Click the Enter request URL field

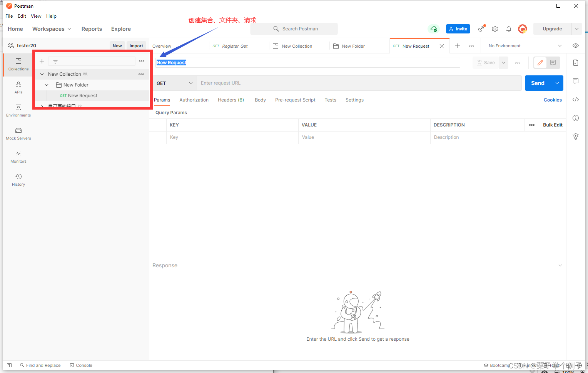pos(359,83)
